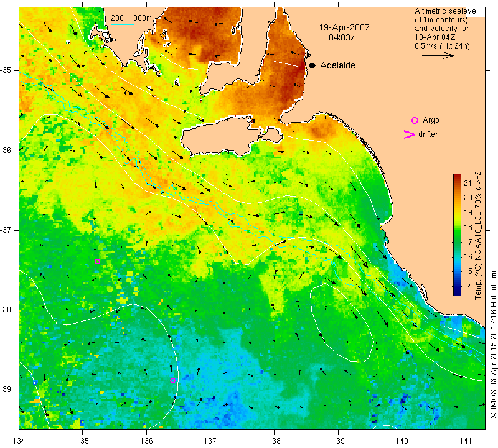
Task: Click the longitude axis label 136
Action: tap(146, 441)
